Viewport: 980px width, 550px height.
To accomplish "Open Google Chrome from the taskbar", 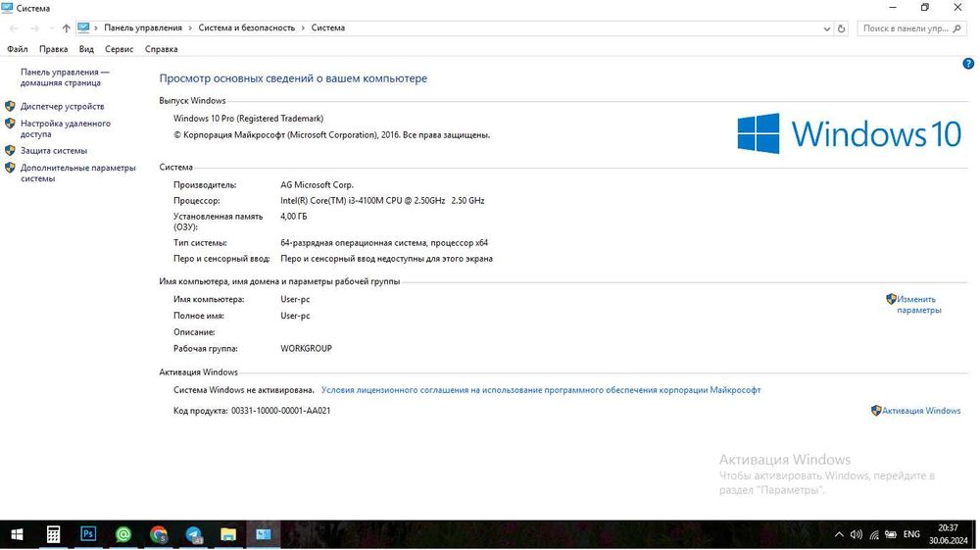I will [x=159, y=534].
